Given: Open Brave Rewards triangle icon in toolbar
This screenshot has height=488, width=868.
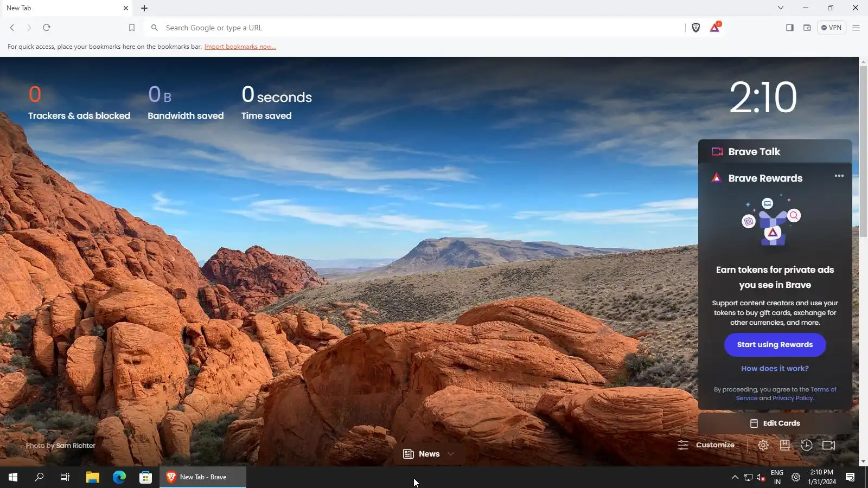Looking at the screenshot, I should point(715,27).
